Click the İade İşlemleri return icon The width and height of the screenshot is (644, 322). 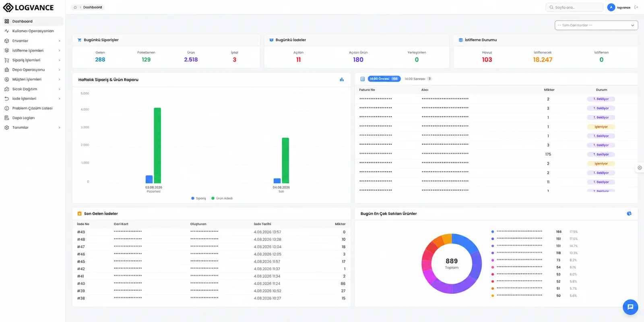point(6,99)
